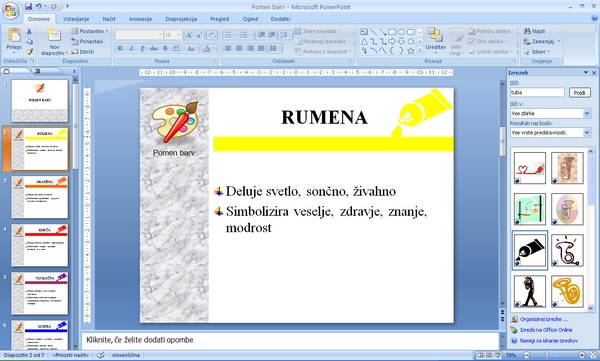
Task: Click the notes area 'Kliknite, če želite dodati opombe'
Action: tap(290, 340)
